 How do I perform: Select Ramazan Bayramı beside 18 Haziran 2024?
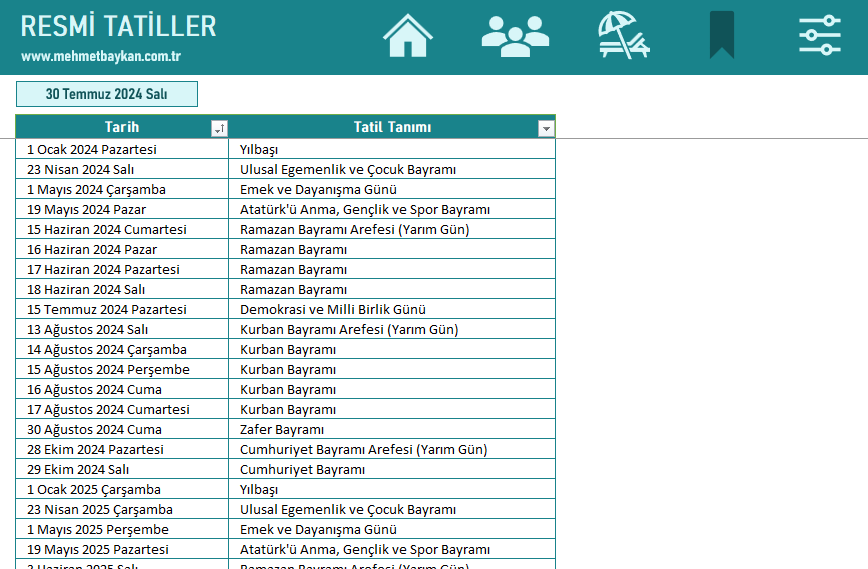pos(392,288)
